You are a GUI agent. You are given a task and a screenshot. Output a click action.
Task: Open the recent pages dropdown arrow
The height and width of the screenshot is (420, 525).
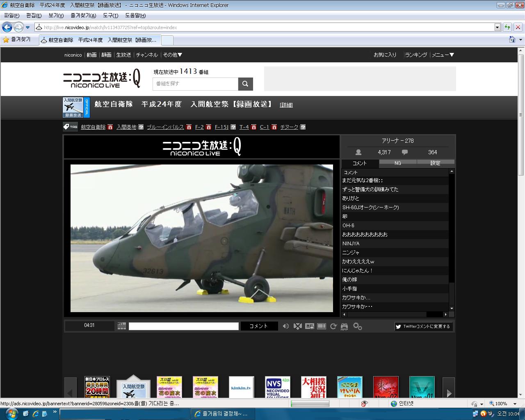point(28,27)
